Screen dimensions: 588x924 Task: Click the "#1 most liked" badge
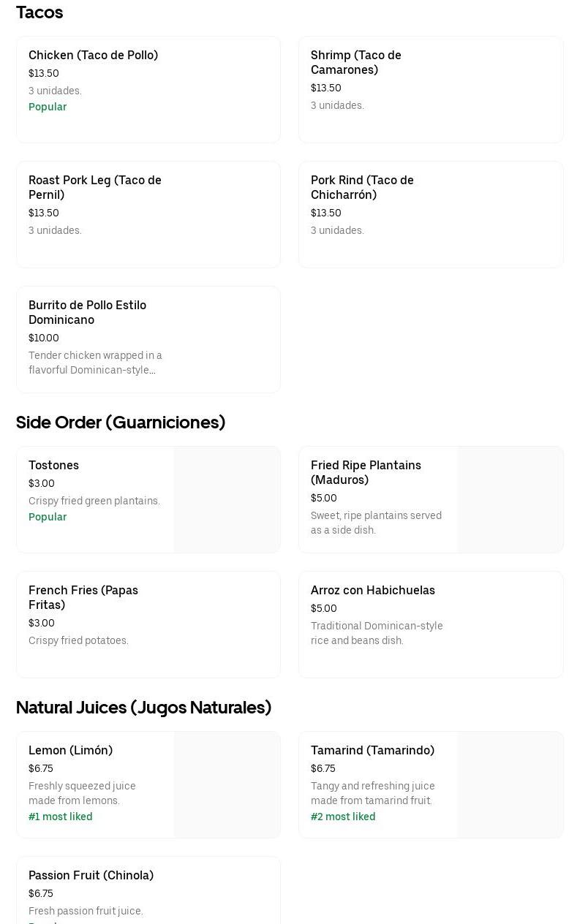click(61, 817)
